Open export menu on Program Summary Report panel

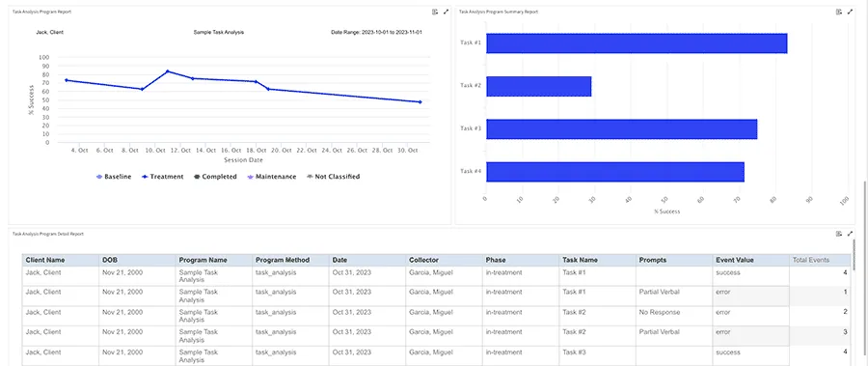point(839,12)
